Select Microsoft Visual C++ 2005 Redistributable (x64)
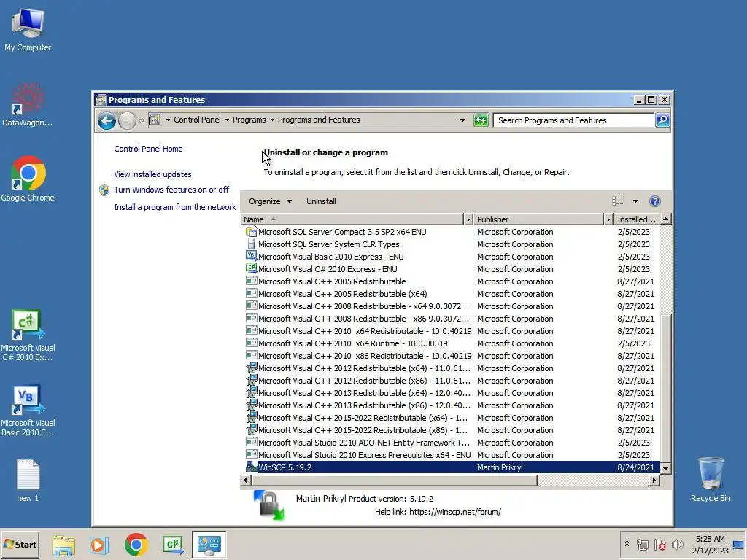The height and width of the screenshot is (560, 747). coord(450,294)
